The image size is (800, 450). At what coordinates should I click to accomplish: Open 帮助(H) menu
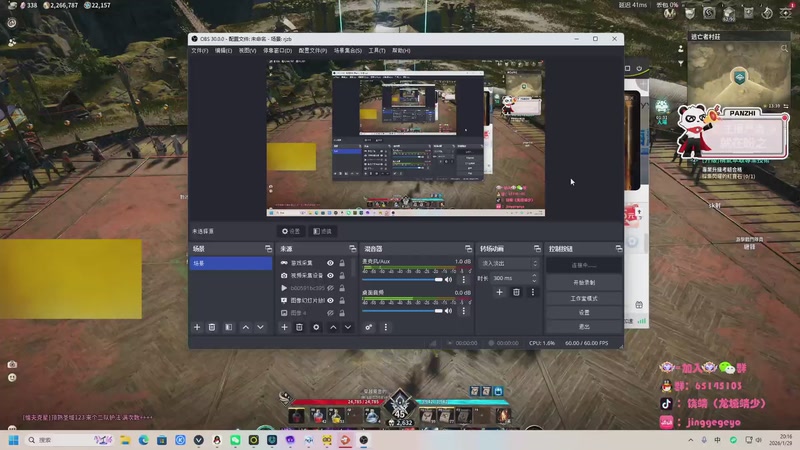coord(401,51)
